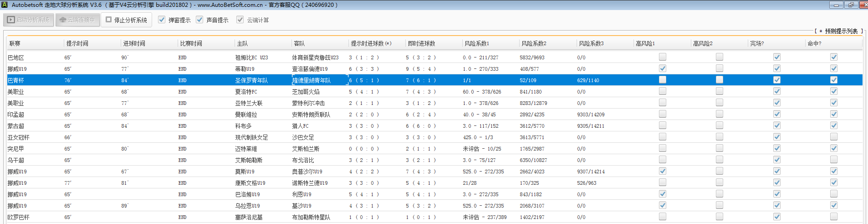
Task: Click the 启动分析系统 start analysis button
Action: [x=29, y=20]
